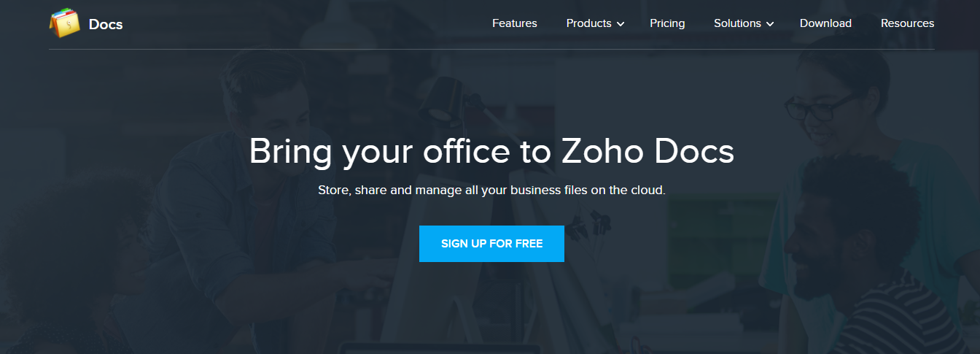Expand the Products dropdown chevron
This screenshot has width=980, height=354.
(x=621, y=24)
